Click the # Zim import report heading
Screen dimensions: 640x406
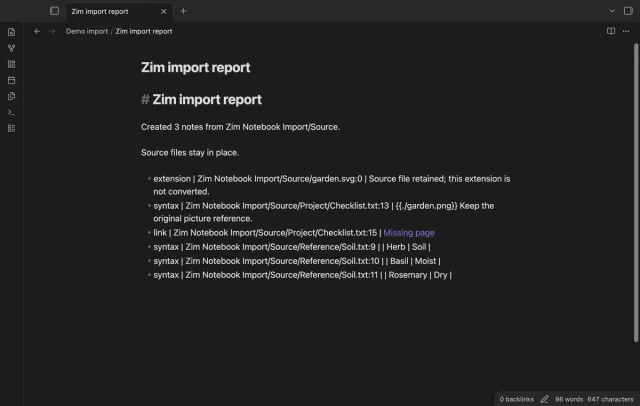tap(201, 100)
